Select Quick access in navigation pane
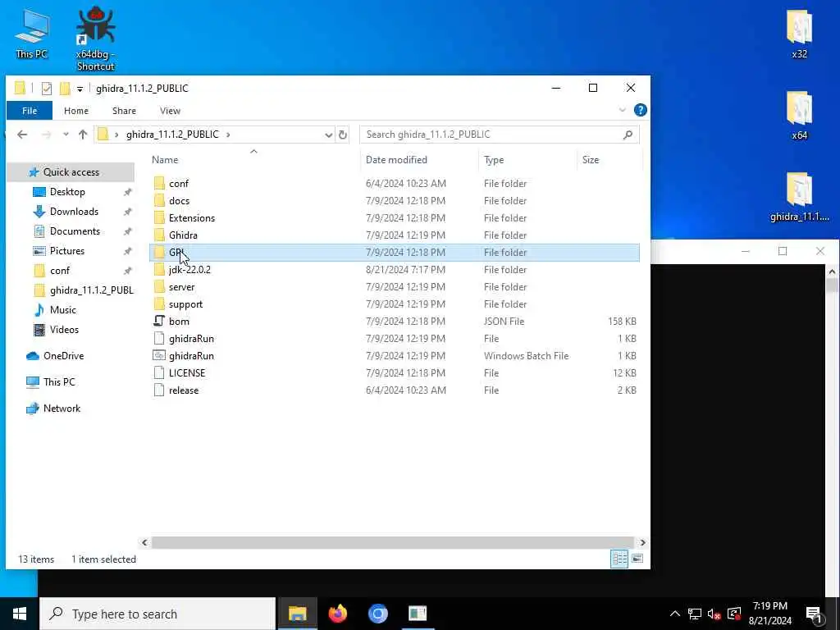This screenshot has width=840, height=630. 71,172
